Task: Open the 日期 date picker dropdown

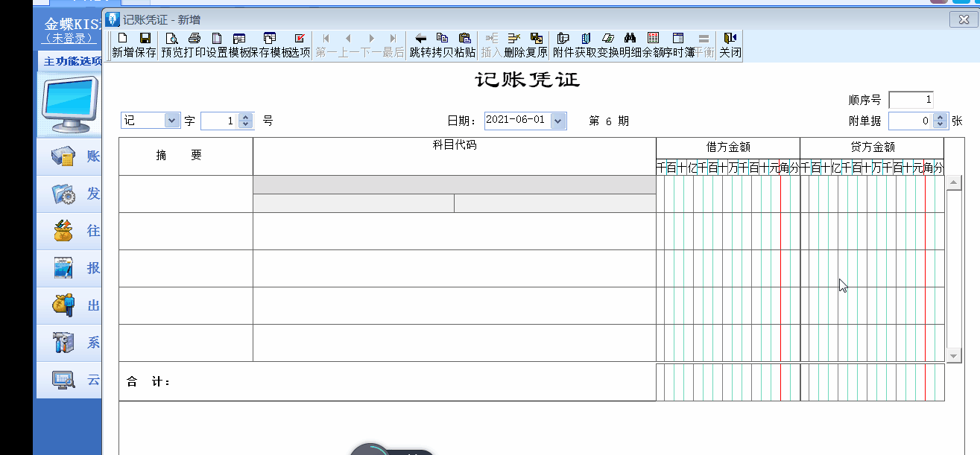Action: (x=558, y=121)
